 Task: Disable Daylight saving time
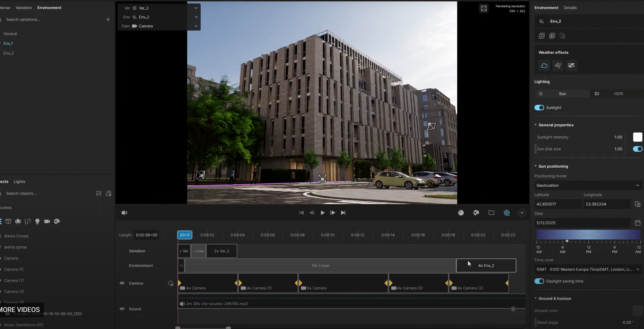(539, 281)
